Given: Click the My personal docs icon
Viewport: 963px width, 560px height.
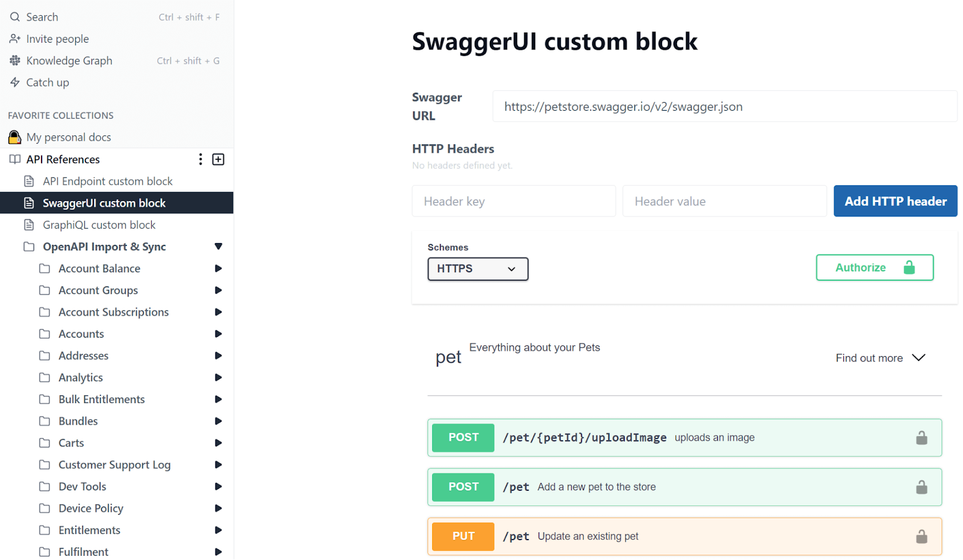Looking at the screenshot, I should click(15, 137).
